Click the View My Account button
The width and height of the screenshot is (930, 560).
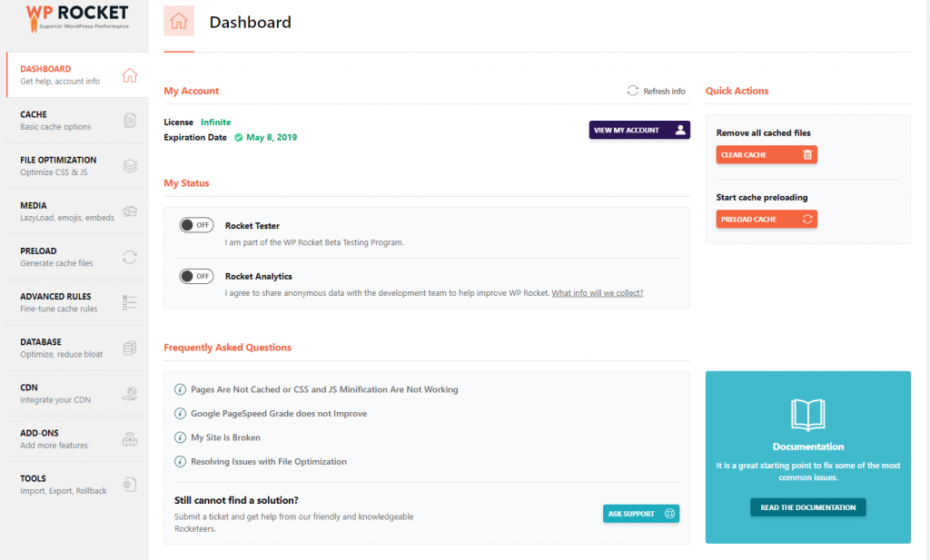point(639,130)
